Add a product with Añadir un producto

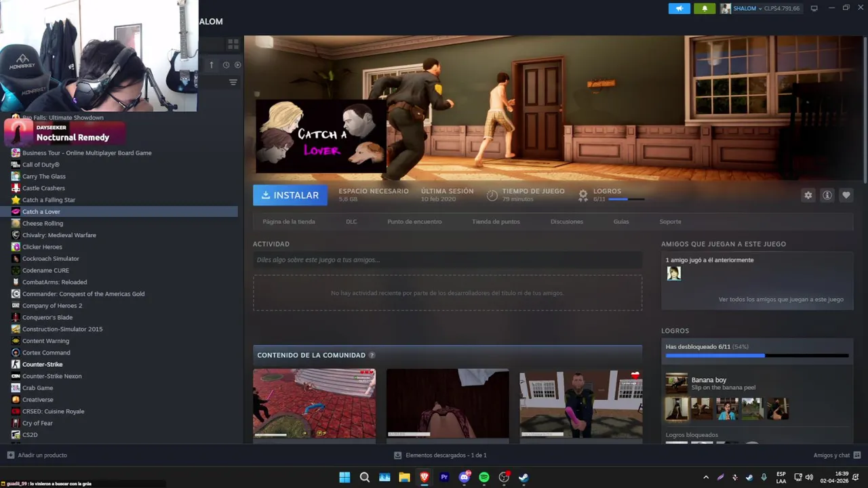point(37,455)
